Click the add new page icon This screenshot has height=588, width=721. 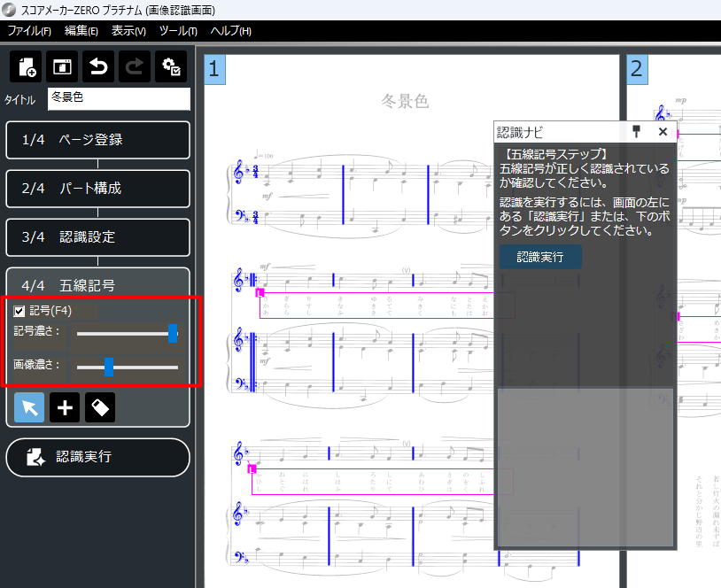[x=26, y=67]
